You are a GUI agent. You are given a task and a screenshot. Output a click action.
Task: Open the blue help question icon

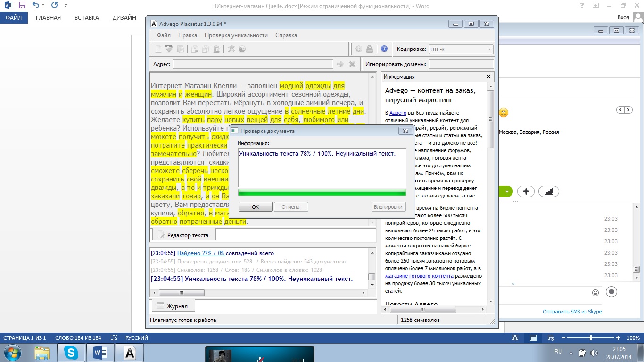(384, 49)
